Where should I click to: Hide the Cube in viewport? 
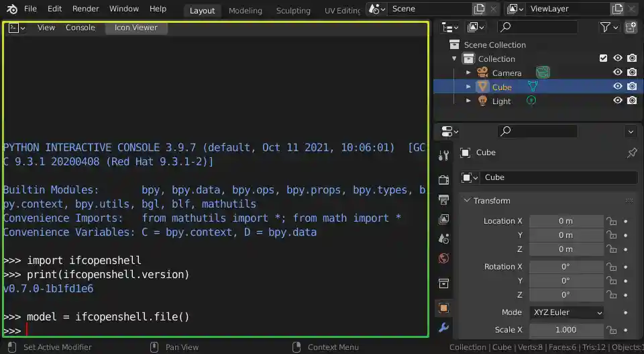(617, 87)
